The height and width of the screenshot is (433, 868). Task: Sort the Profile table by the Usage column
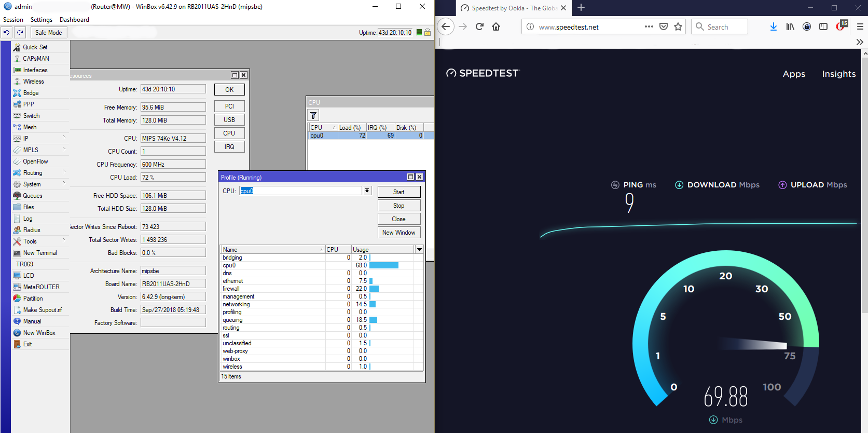pyautogui.click(x=383, y=250)
